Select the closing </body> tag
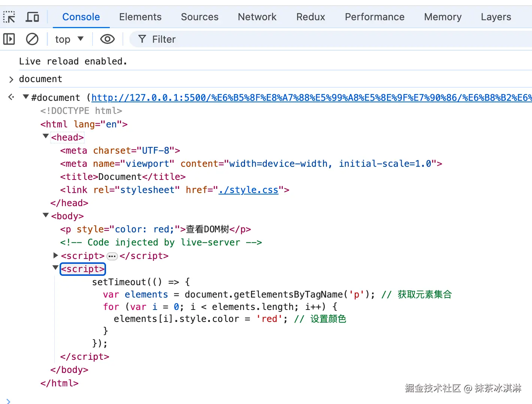 69,370
